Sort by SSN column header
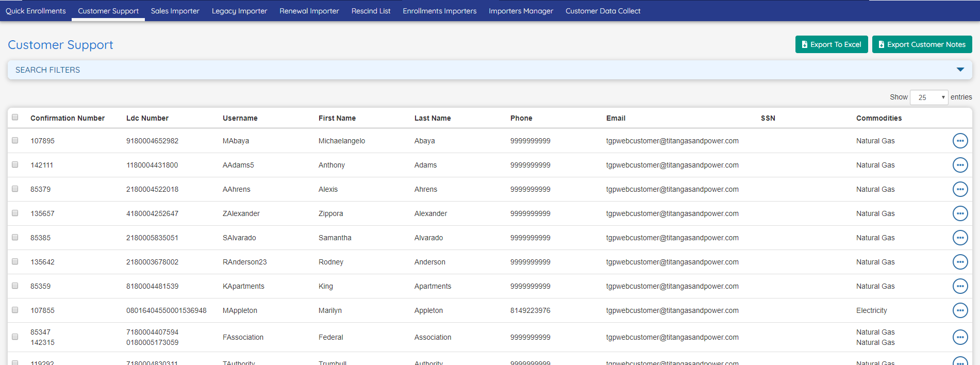 (768, 118)
